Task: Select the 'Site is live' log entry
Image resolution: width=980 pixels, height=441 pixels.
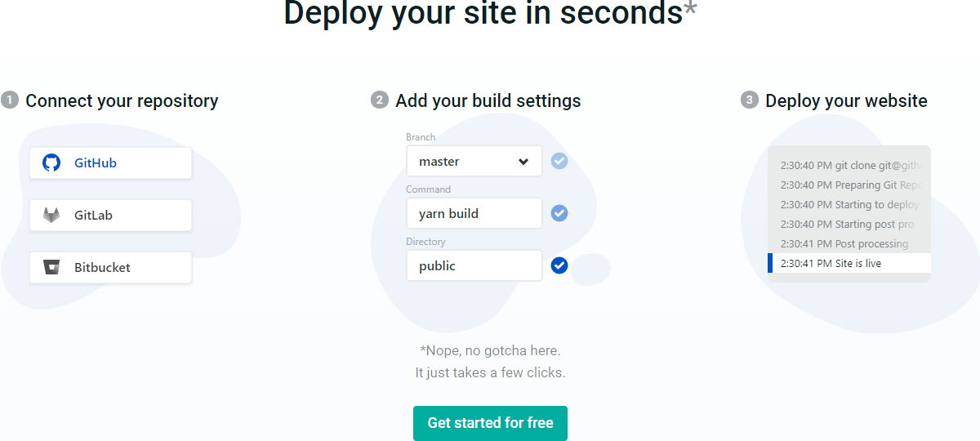Action: [x=849, y=263]
